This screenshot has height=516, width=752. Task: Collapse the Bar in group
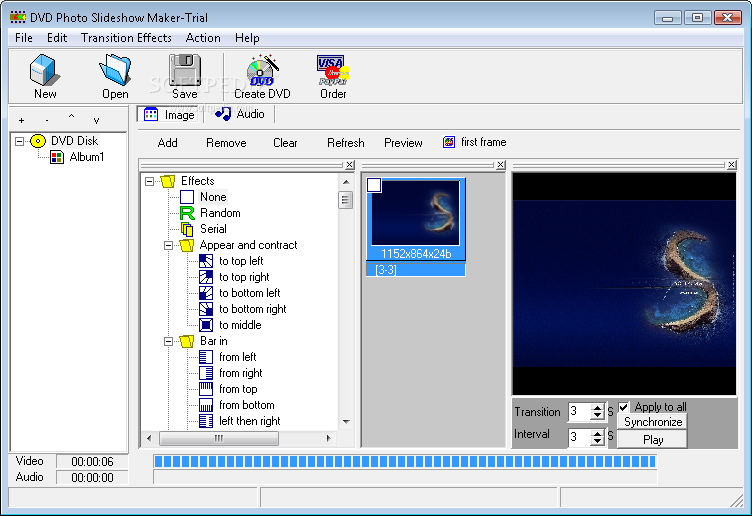pyautogui.click(x=168, y=341)
